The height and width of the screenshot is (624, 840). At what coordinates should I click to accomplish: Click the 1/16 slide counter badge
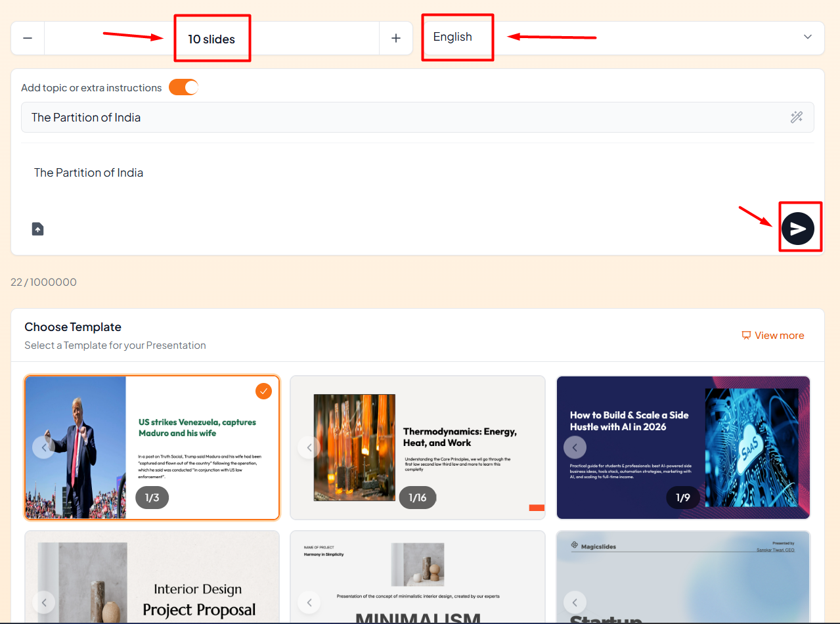[x=418, y=498]
